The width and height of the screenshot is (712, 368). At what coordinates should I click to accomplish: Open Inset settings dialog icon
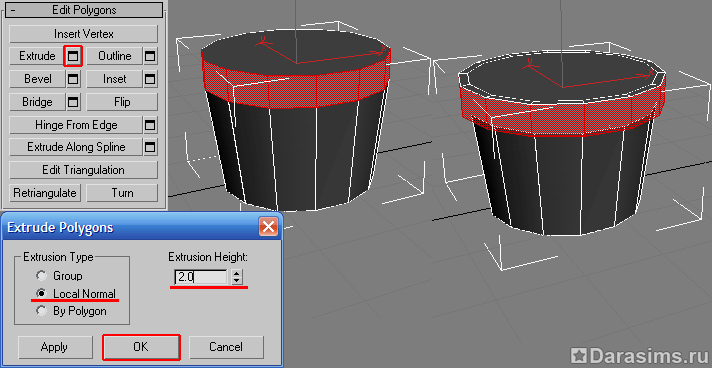[x=150, y=80]
